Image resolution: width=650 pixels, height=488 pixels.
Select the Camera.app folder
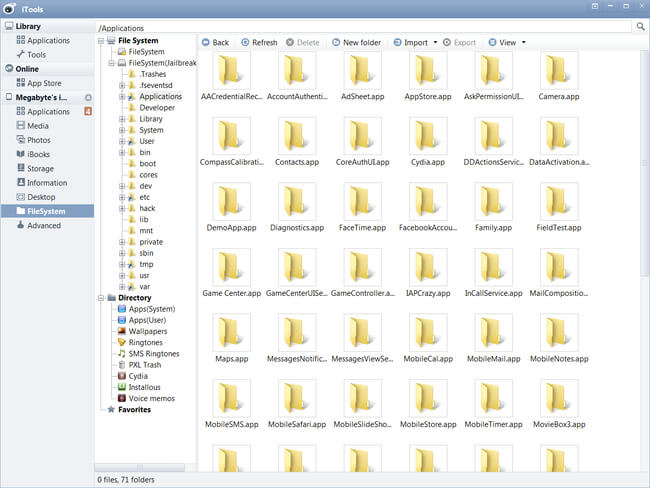559,76
